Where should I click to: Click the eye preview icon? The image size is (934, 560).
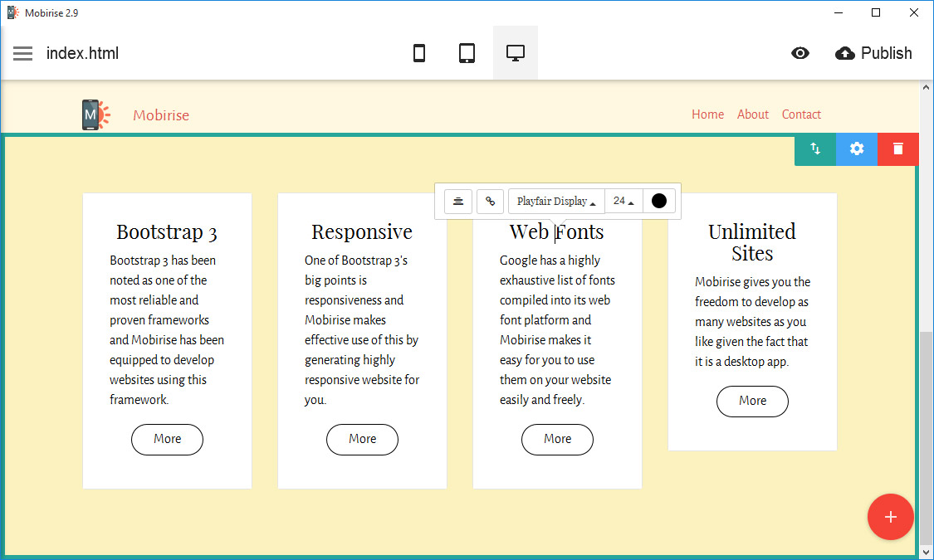[x=800, y=54]
